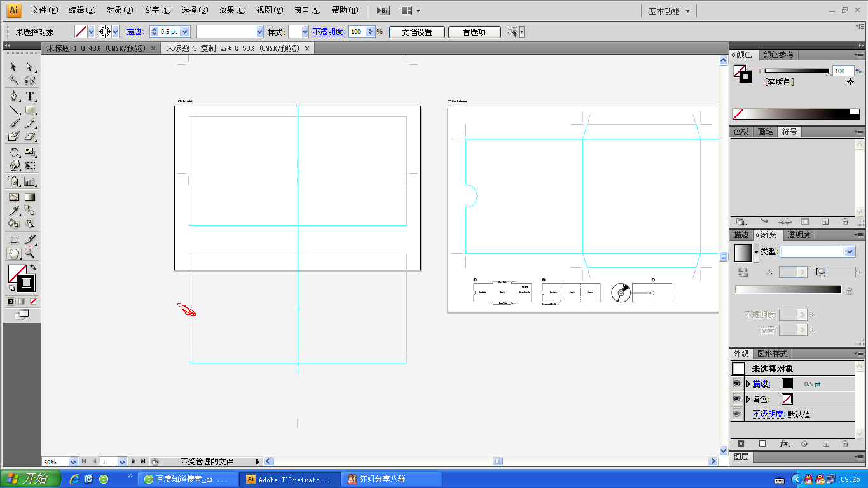Click the horizontal scrollbar thumb below canvas
The width and height of the screenshot is (868, 488).
coord(497,462)
